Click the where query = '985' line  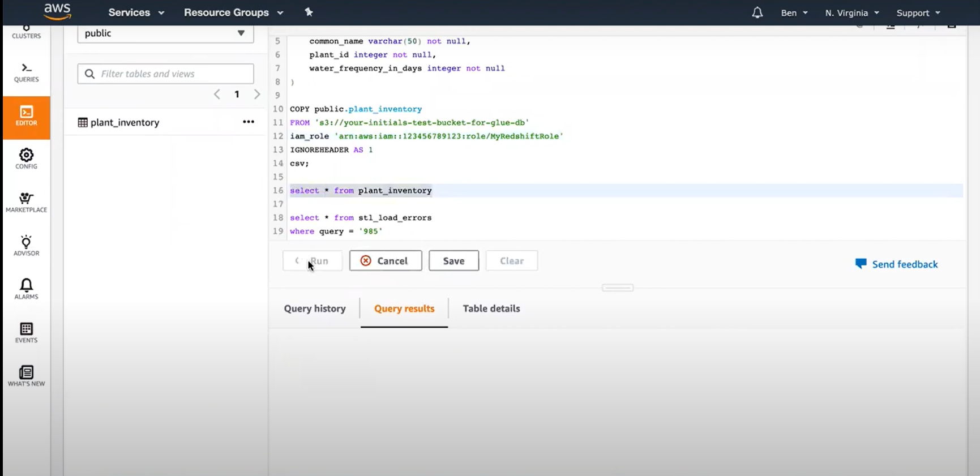point(336,231)
